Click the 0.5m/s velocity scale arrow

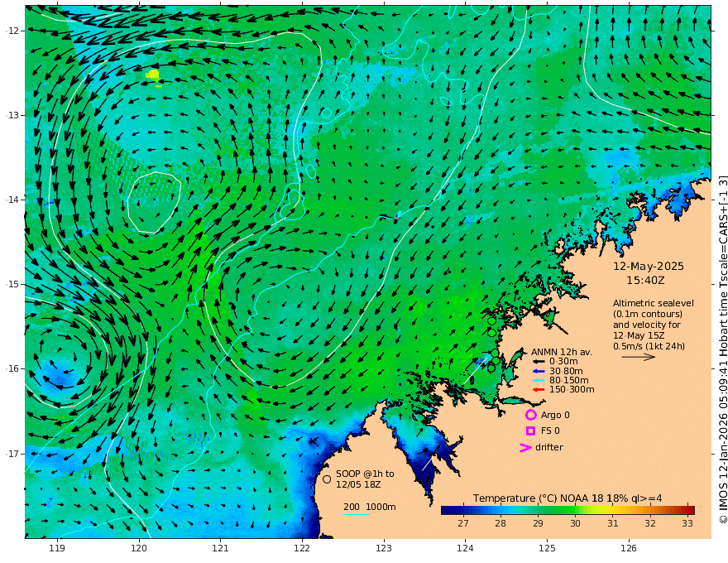[639, 357]
